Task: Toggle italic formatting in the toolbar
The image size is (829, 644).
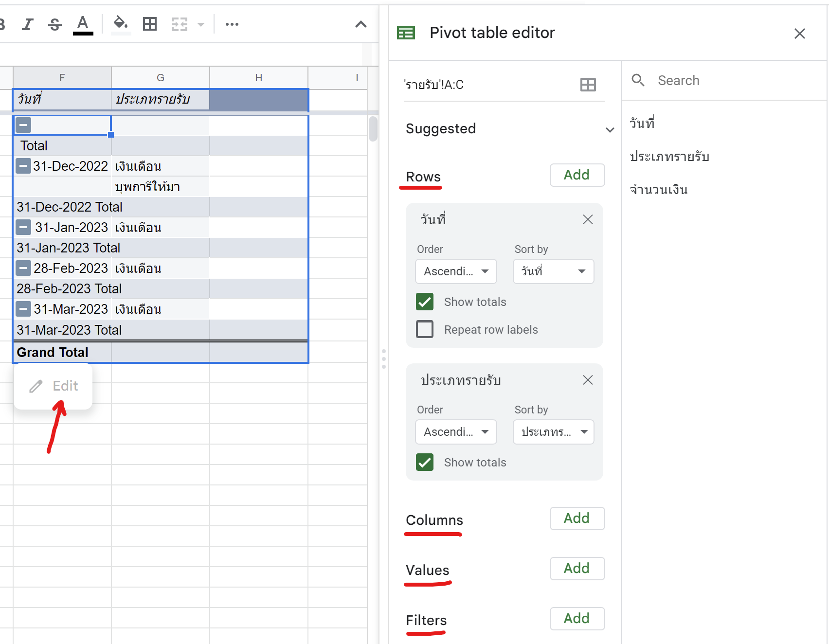Action: click(27, 24)
